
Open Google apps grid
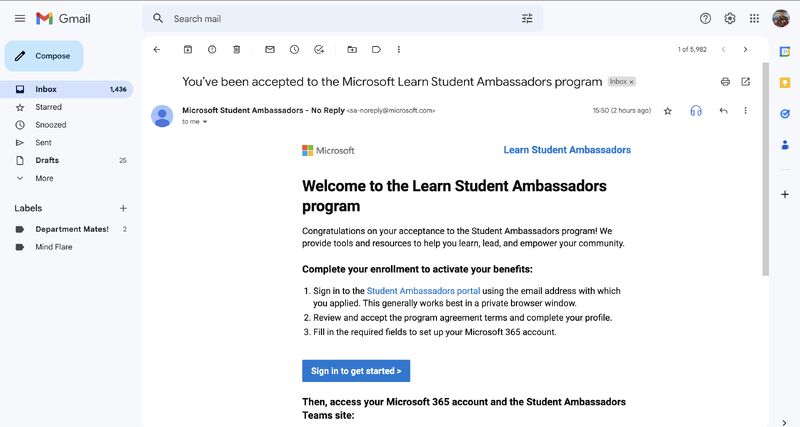click(x=754, y=18)
